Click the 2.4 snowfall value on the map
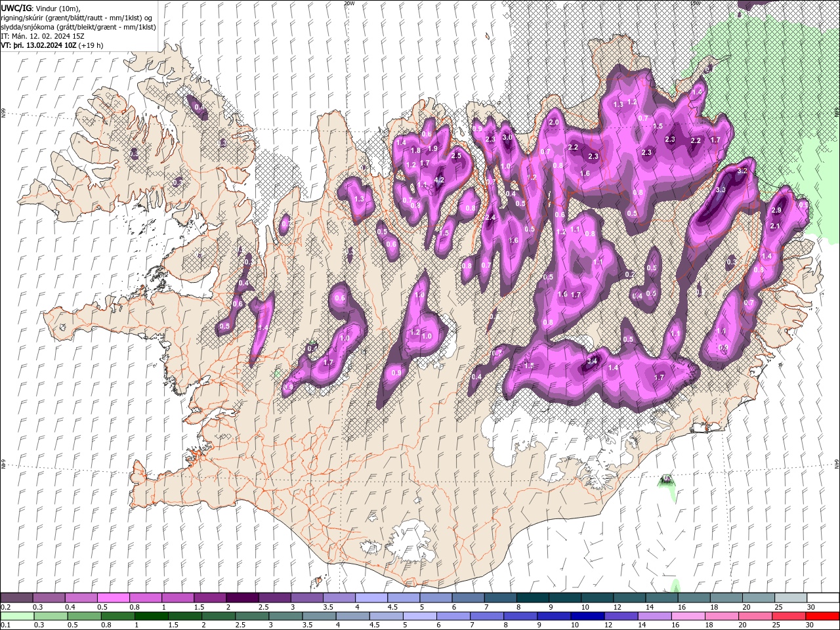 [490, 217]
